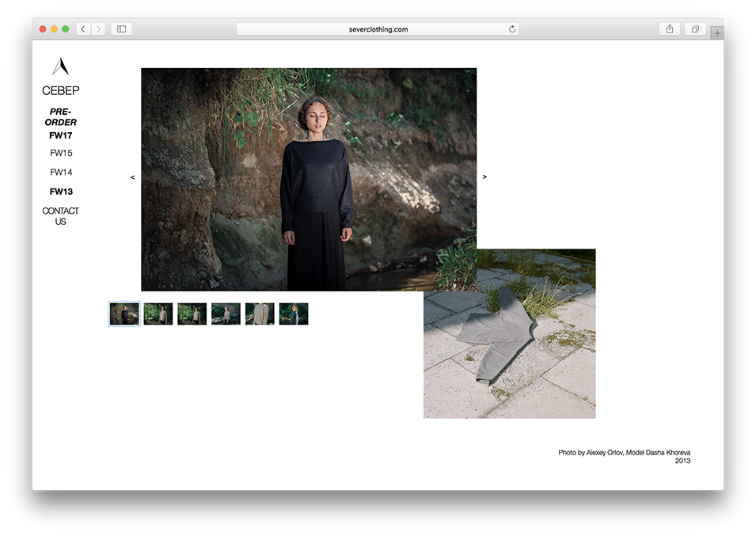Image resolution: width=756 pixels, height=536 pixels.
Task: Reload the page with the refresh icon
Action: coord(512,29)
